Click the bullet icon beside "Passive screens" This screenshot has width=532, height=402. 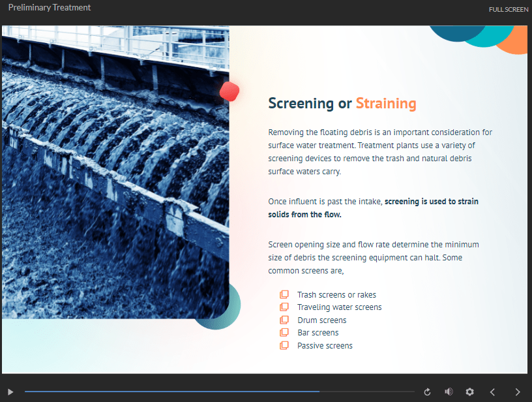284,345
